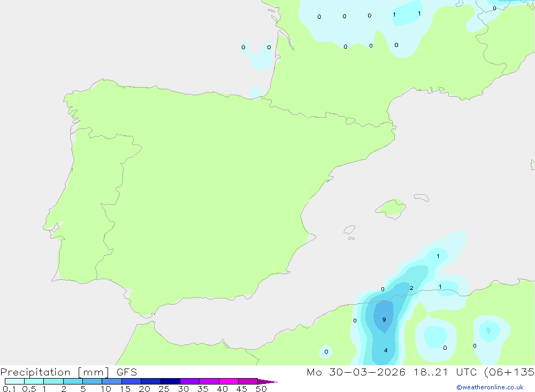
Task: Click the 35–40 mm legend color box
Action: tap(209, 381)
